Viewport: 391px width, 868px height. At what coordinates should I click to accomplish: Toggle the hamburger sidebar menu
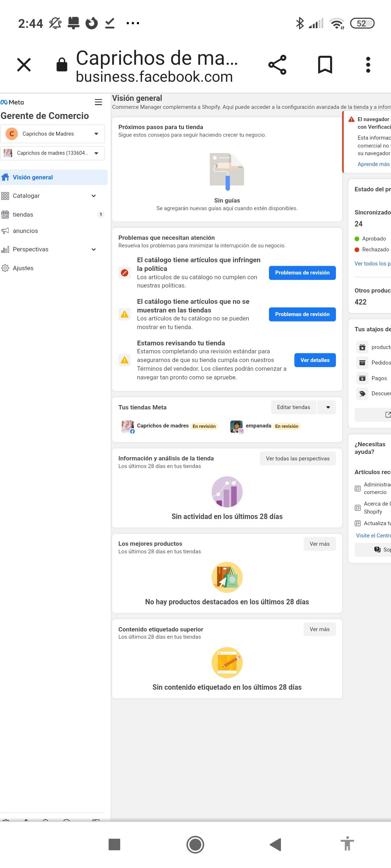pyautogui.click(x=98, y=102)
